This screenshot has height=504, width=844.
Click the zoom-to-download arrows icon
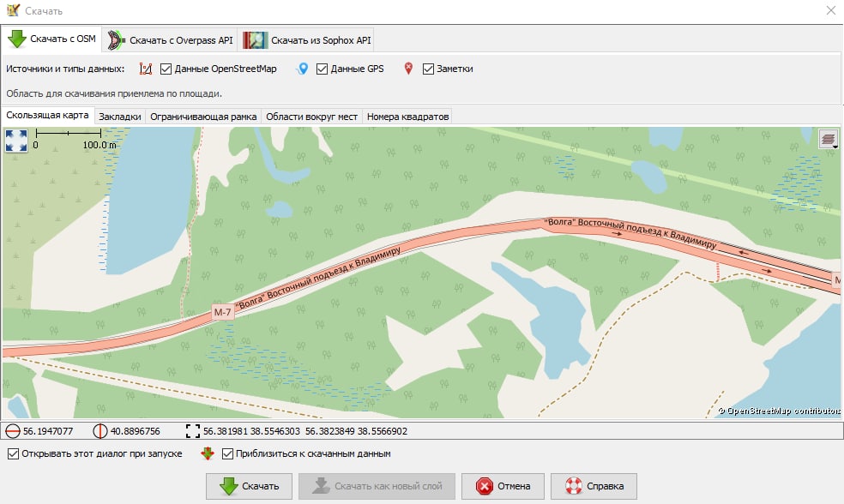click(x=208, y=453)
